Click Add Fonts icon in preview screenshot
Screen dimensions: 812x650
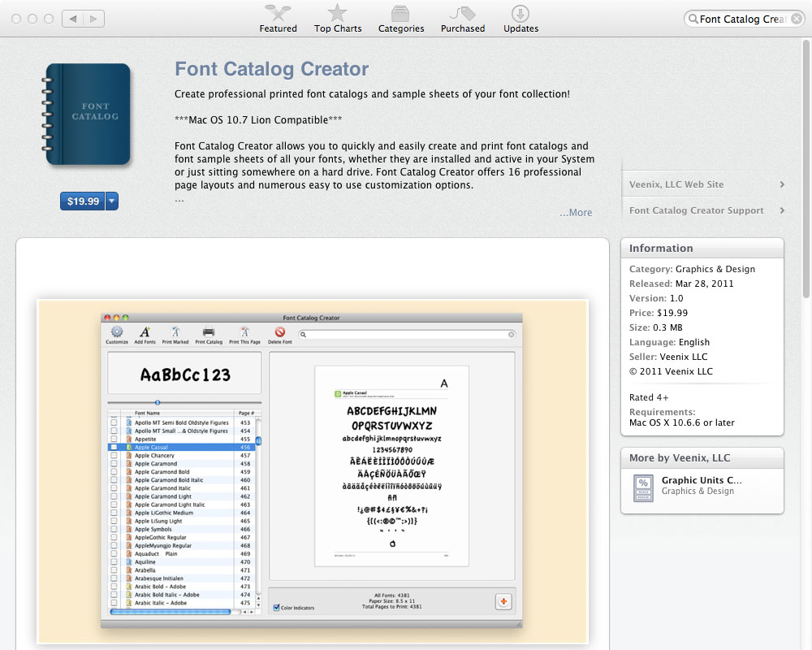145,334
